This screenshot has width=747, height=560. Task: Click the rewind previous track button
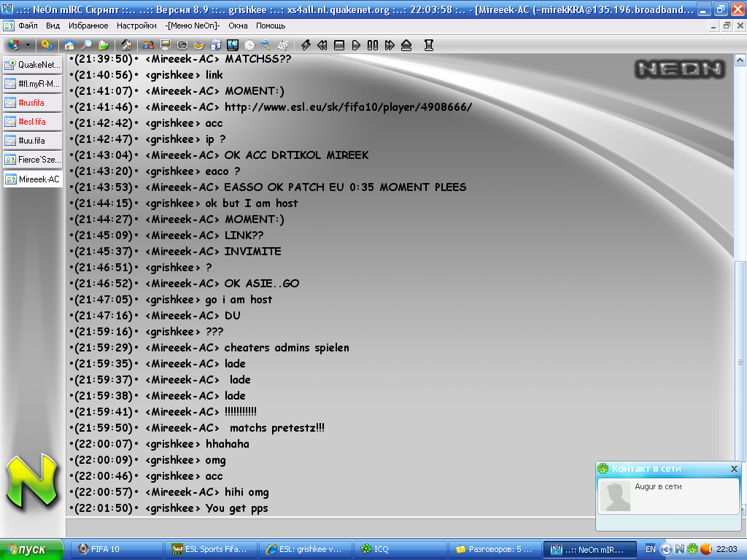tap(322, 45)
